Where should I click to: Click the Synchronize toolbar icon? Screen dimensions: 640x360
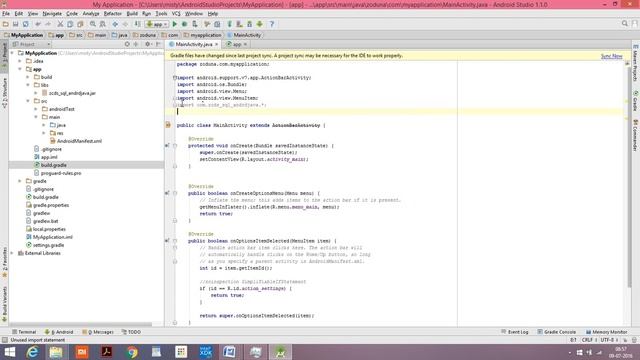(26, 24)
